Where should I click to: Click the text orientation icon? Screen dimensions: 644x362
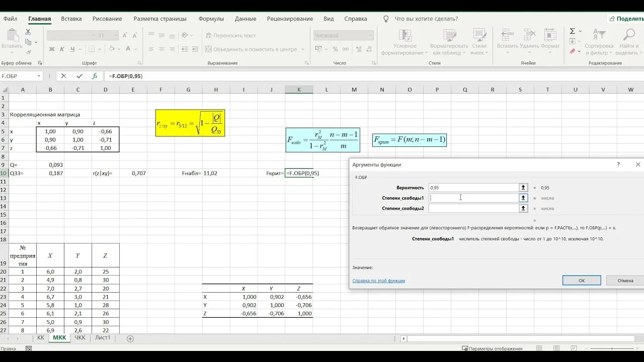(x=185, y=36)
